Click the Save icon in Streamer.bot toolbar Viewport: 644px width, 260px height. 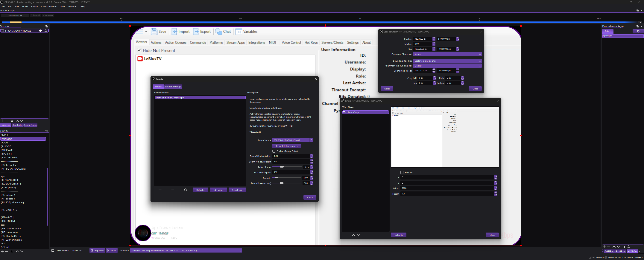coord(154,31)
